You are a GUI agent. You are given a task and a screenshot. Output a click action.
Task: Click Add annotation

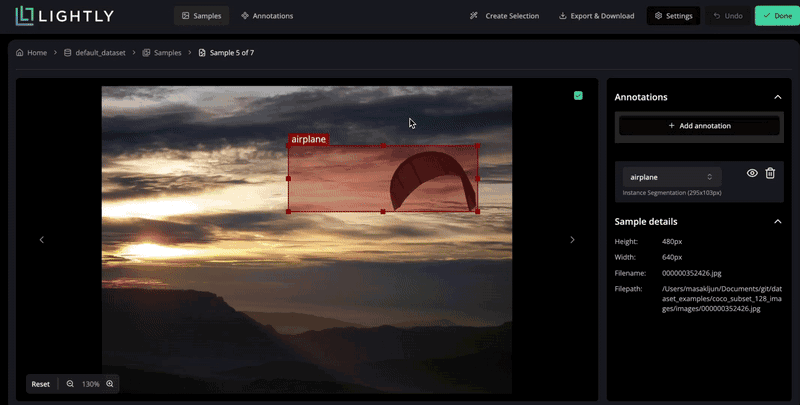pos(699,125)
